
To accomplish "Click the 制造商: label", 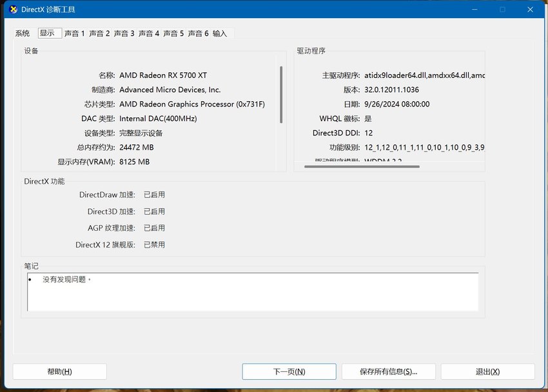I will [103, 90].
